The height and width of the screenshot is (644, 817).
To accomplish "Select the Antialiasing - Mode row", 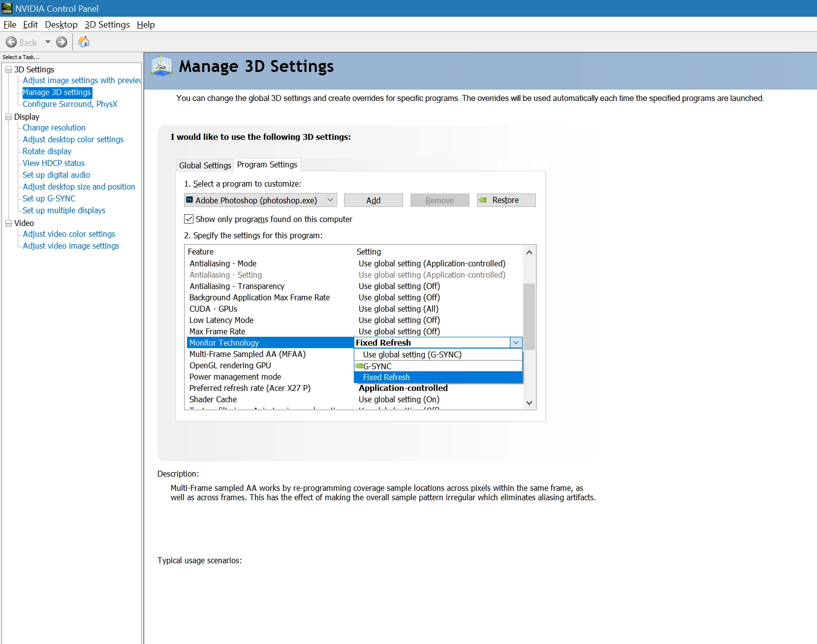I will click(353, 263).
